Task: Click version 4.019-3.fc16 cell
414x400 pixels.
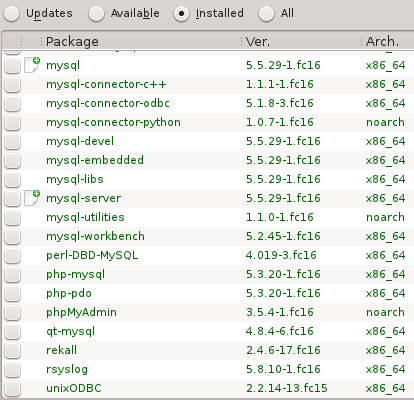Action: (281, 255)
